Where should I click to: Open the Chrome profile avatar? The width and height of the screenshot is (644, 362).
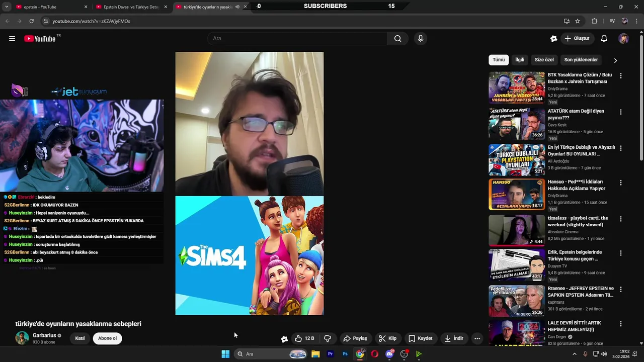pyautogui.click(x=625, y=21)
